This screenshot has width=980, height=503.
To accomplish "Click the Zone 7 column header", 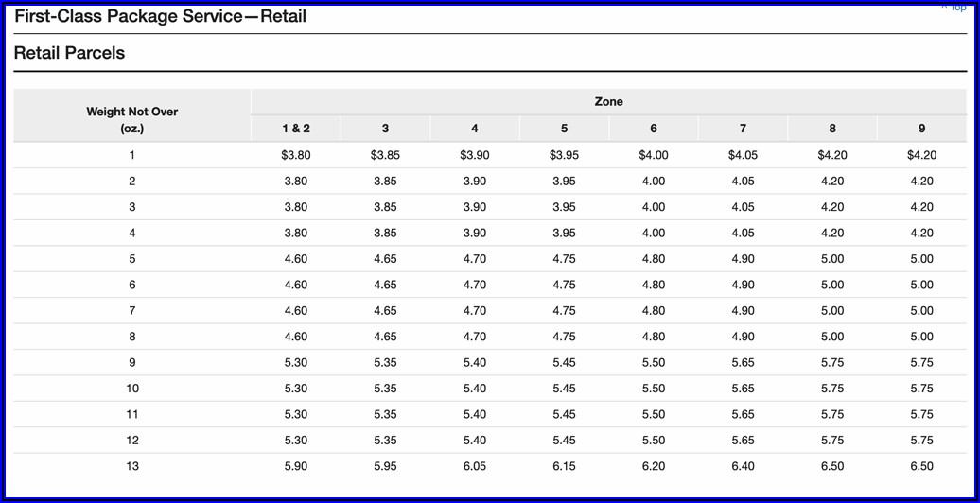I will (x=743, y=129).
